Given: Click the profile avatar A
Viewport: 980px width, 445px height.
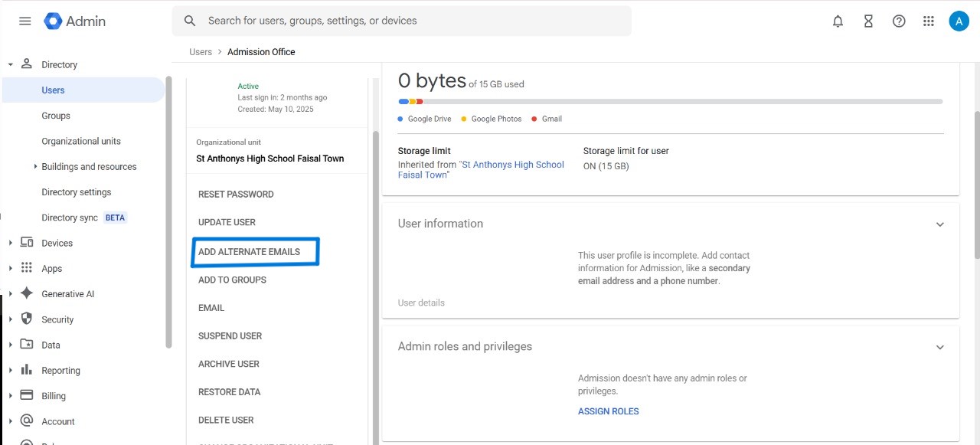Looking at the screenshot, I should click(959, 21).
